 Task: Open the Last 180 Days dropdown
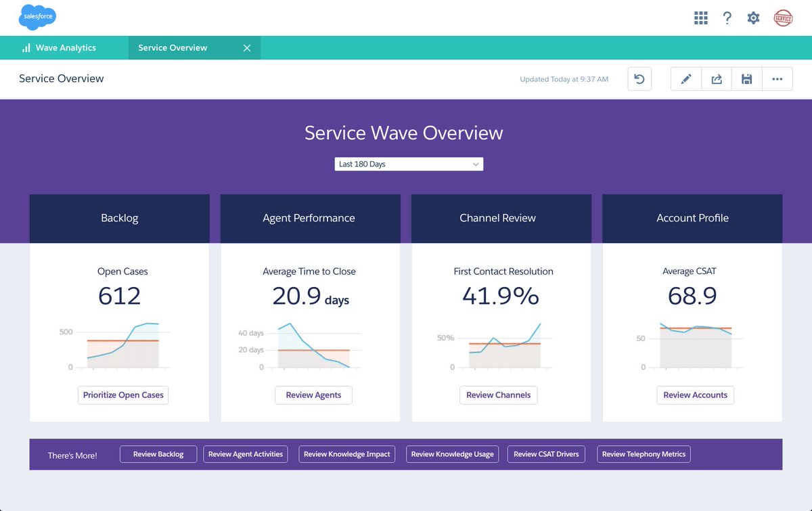pyautogui.click(x=409, y=164)
